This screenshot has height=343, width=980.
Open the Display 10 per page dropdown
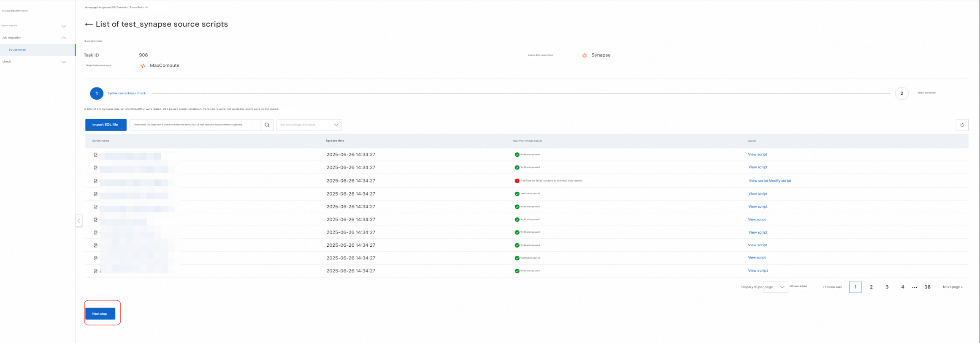[775, 287]
